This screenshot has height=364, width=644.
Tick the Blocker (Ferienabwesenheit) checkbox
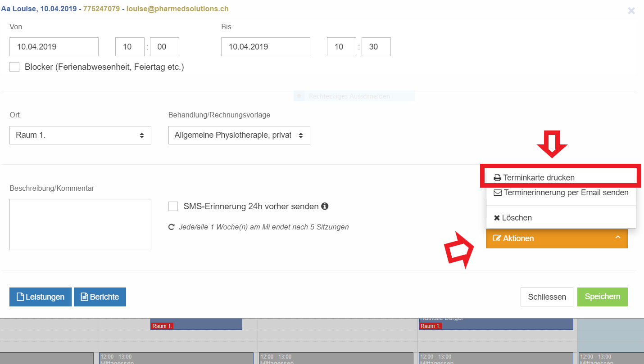click(x=14, y=67)
